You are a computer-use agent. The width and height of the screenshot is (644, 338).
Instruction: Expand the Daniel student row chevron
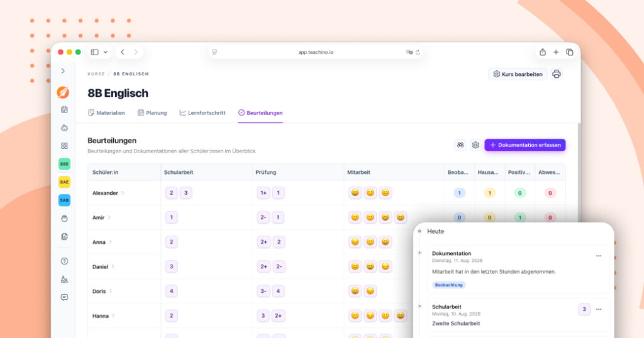point(113,266)
